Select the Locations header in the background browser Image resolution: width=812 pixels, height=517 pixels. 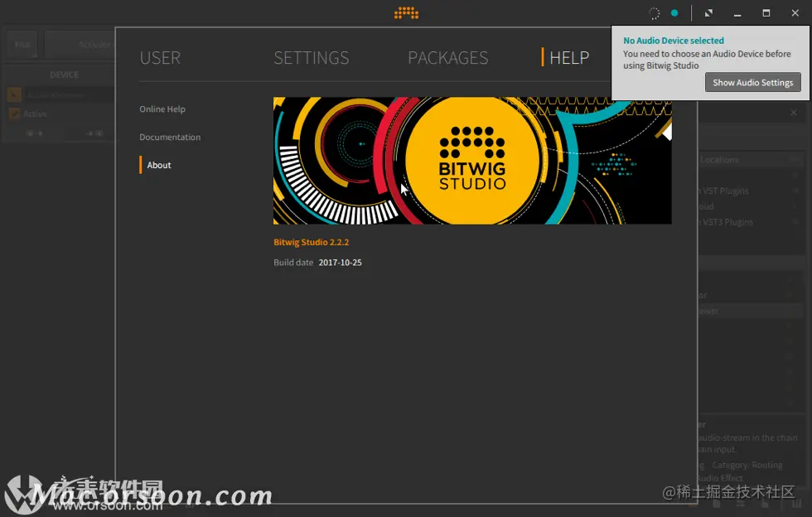[719, 160]
